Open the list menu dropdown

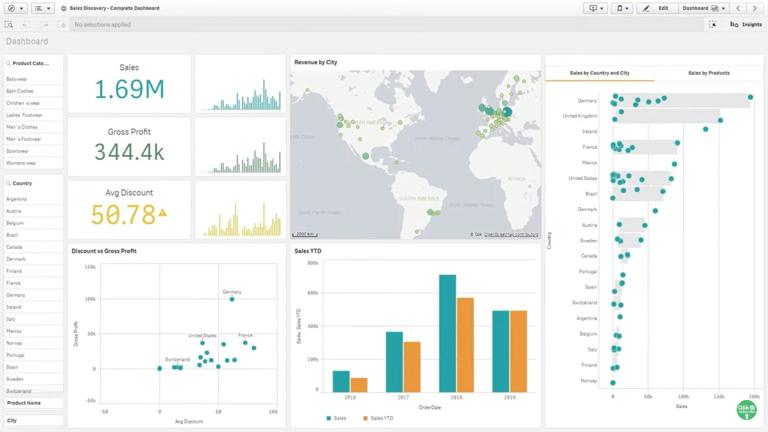tap(43, 8)
